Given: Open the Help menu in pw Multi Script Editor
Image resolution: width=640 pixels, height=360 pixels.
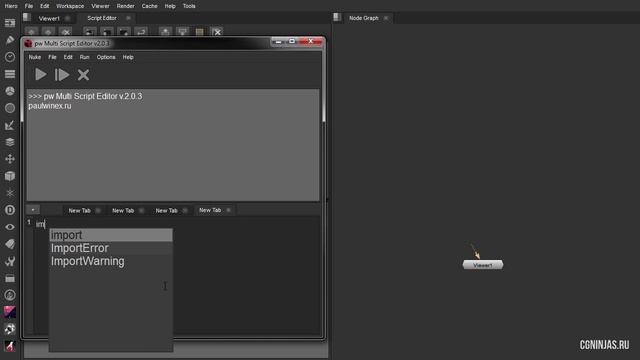Looking at the screenshot, I should [x=128, y=57].
